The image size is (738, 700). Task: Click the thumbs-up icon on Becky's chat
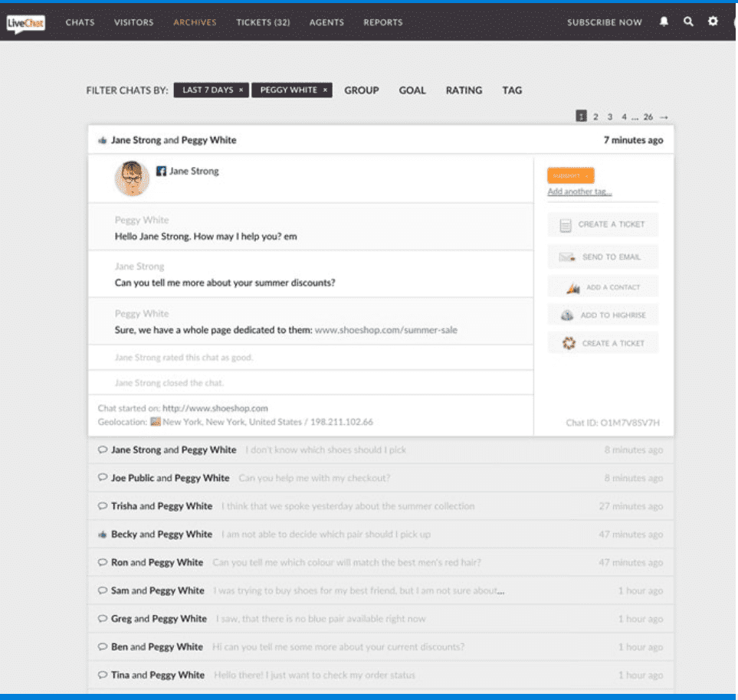[102, 535]
